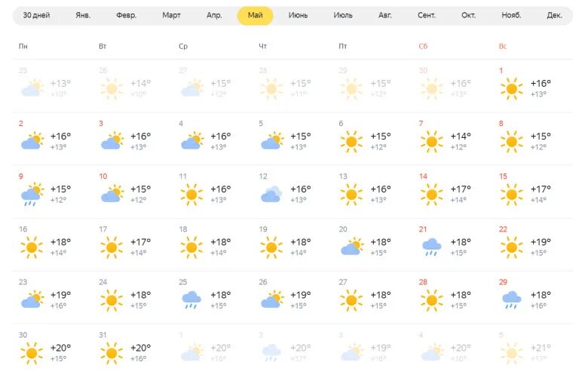Select the Июнь month tab
Viewport: 588px width, 371px height.
coord(298,15)
